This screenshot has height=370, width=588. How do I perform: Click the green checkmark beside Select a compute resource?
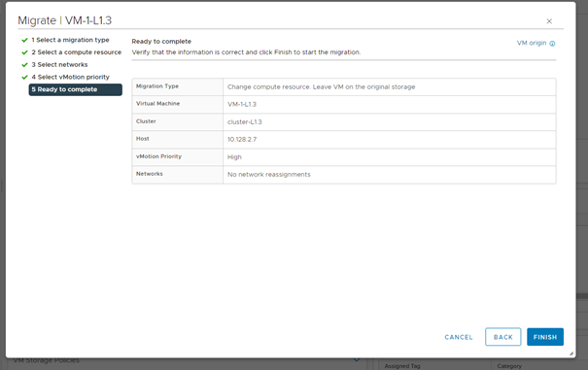coord(24,52)
